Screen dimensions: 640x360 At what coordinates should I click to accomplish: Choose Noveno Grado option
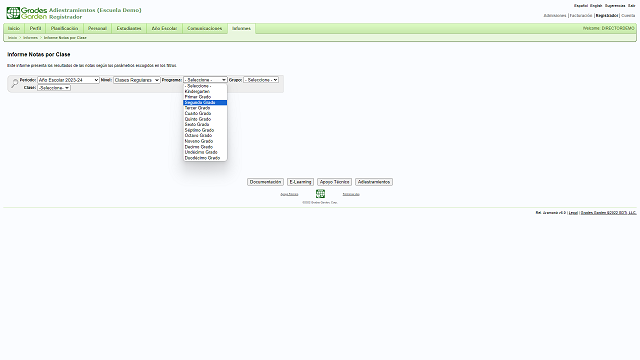coord(205,141)
